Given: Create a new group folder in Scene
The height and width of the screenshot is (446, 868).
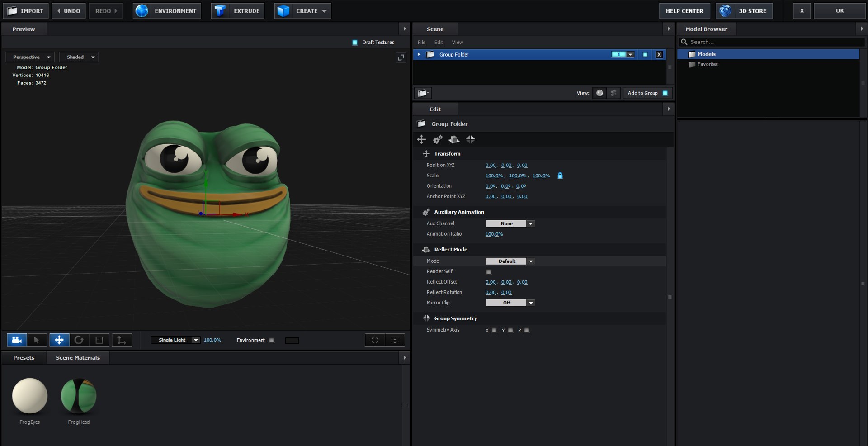Looking at the screenshot, I should [423, 93].
